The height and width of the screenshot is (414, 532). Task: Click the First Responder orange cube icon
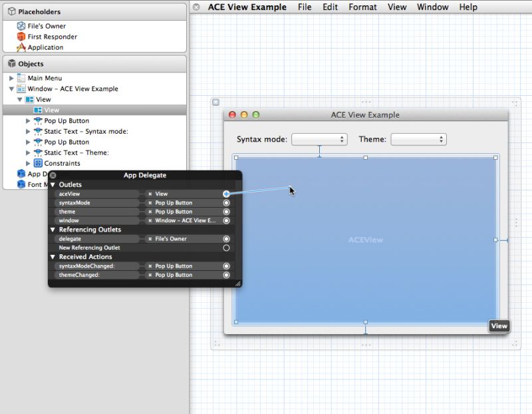click(x=21, y=37)
